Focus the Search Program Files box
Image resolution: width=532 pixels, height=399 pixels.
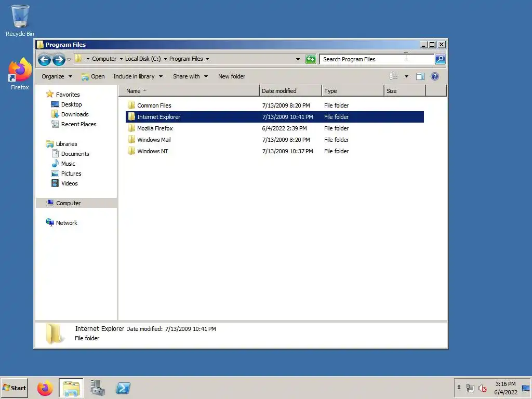click(377, 59)
